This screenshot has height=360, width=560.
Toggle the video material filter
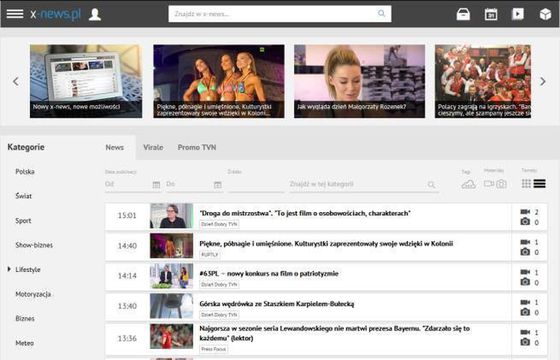point(489,184)
